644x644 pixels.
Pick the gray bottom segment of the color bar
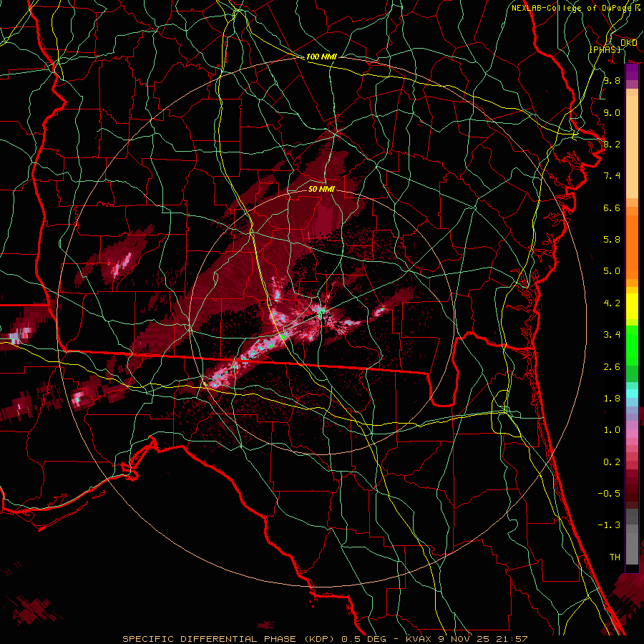[x=632, y=545]
